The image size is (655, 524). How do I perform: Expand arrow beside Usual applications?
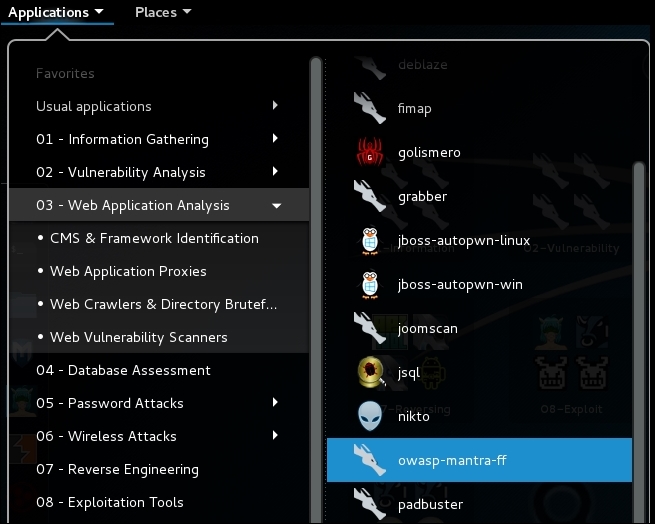tap(275, 105)
